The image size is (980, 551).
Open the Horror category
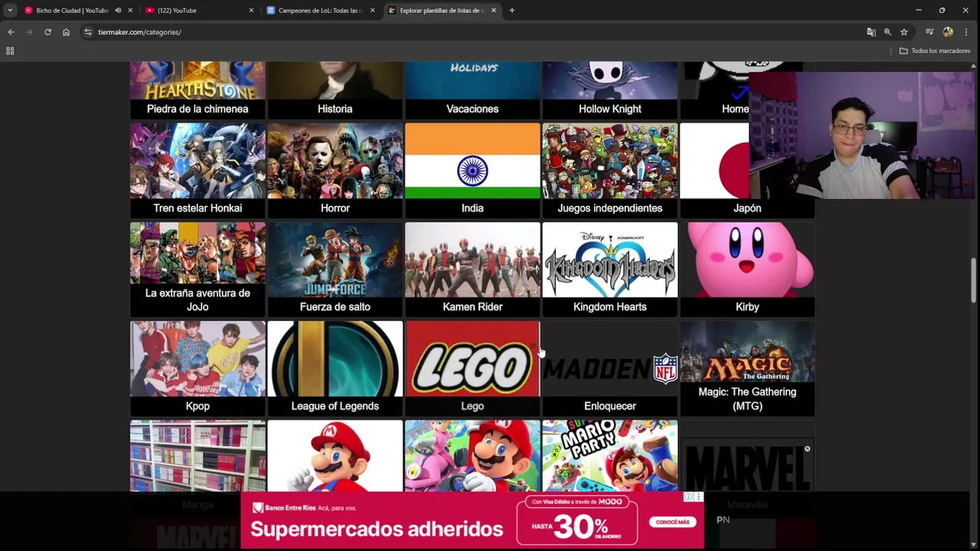(x=335, y=171)
